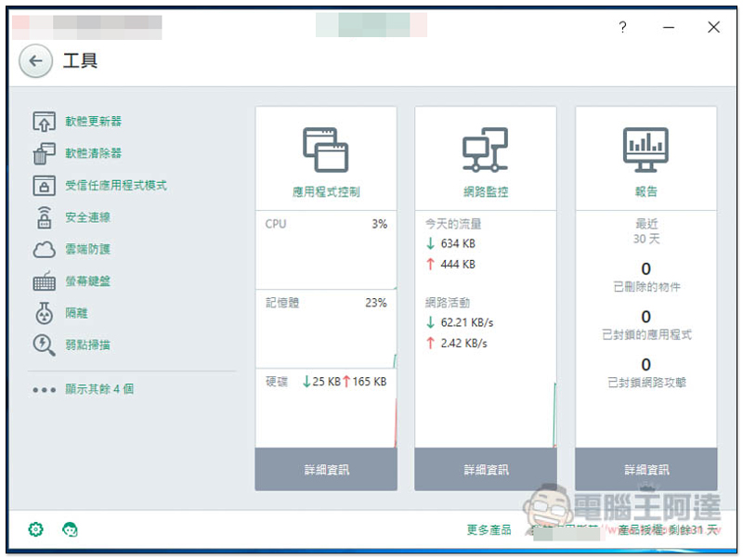
Task: Click the 應用程式控制 card title
Action: pyautogui.click(x=326, y=192)
